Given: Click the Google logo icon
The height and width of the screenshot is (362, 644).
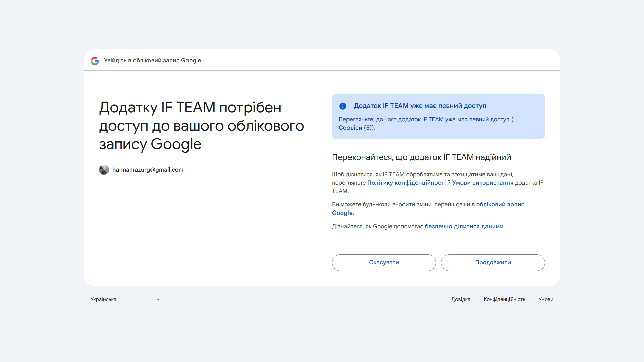Looking at the screenshot, I should (95, 61).
